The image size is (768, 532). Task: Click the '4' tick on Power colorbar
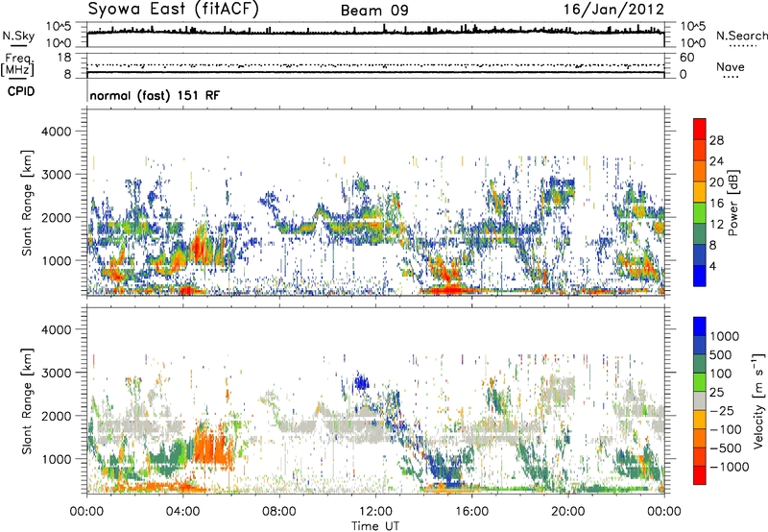(x=712, y=266)
